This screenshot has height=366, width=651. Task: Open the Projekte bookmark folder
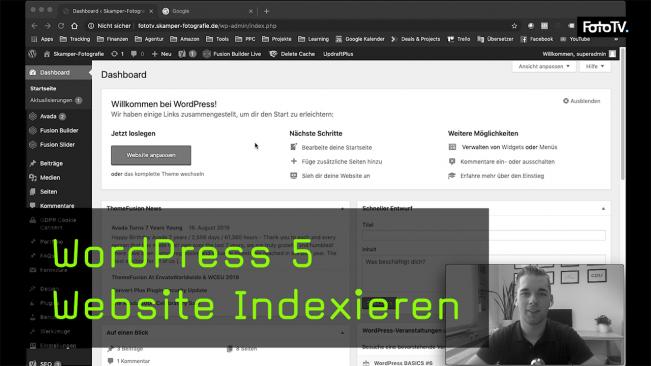click(x=277, y=39)
